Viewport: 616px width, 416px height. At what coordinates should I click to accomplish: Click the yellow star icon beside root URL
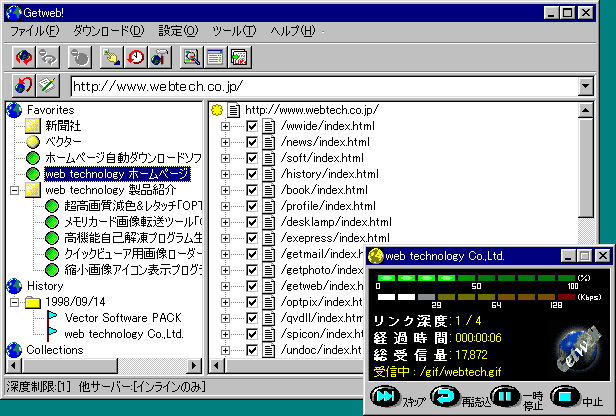pyautogui.click(x=216, y=110)
